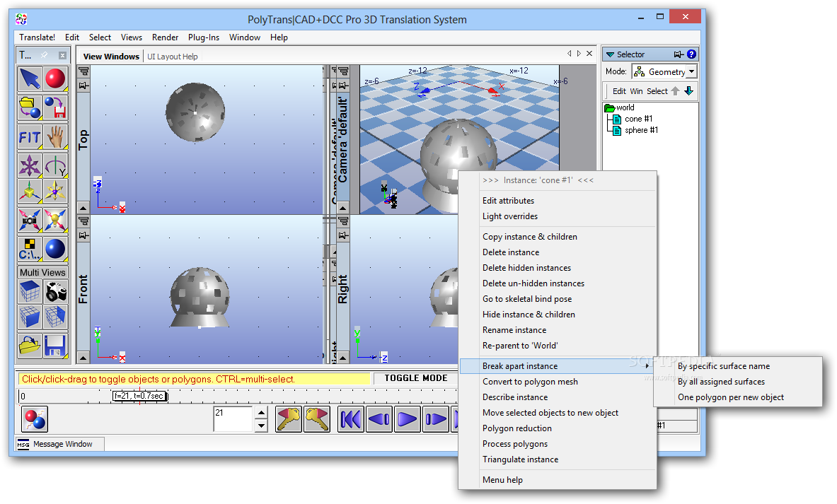This screenshot has height=504, width=837.
Task: Click Select in the Selector toolbar
Action: (x=657, y=91)
